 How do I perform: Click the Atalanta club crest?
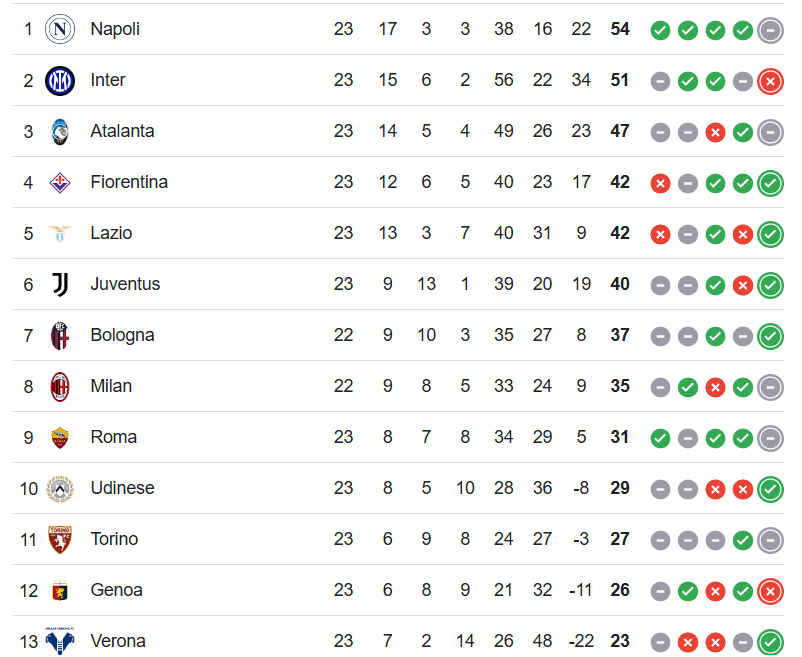(60, 131)
